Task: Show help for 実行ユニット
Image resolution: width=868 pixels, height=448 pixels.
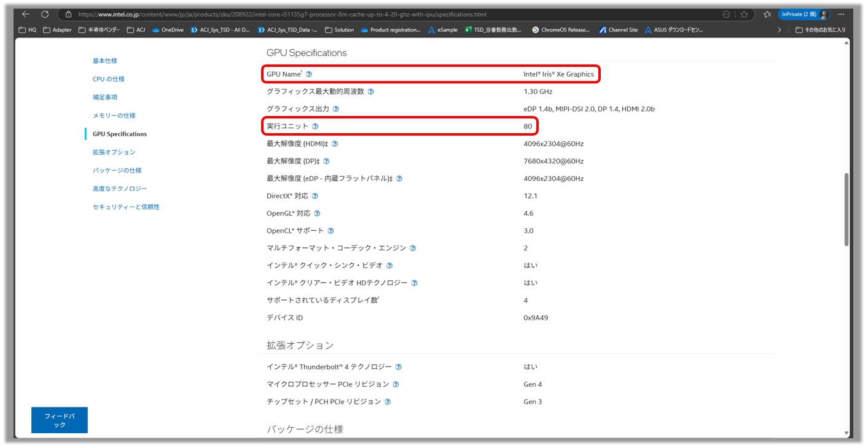Action: [315, 126]
